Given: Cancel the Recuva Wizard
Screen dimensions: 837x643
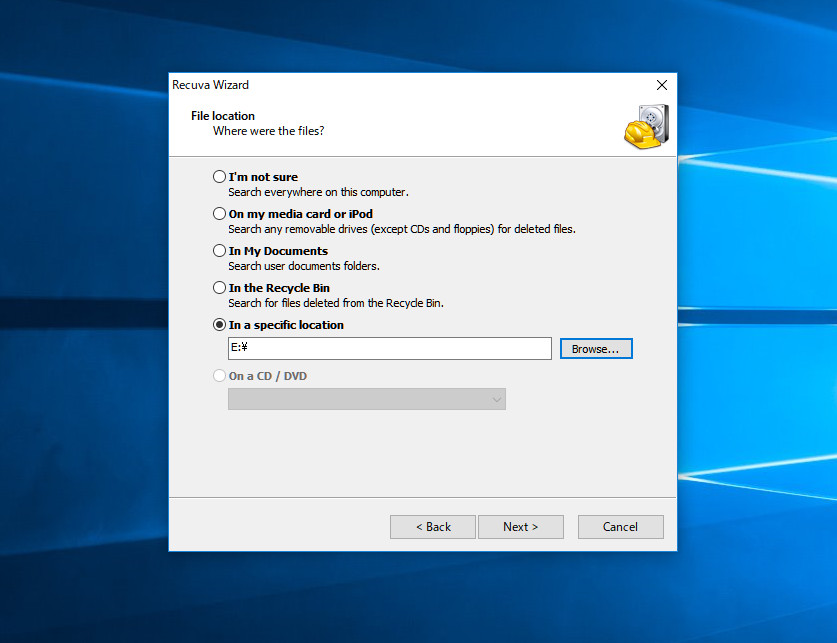Looking at the screenshot, I should point(620,527).
